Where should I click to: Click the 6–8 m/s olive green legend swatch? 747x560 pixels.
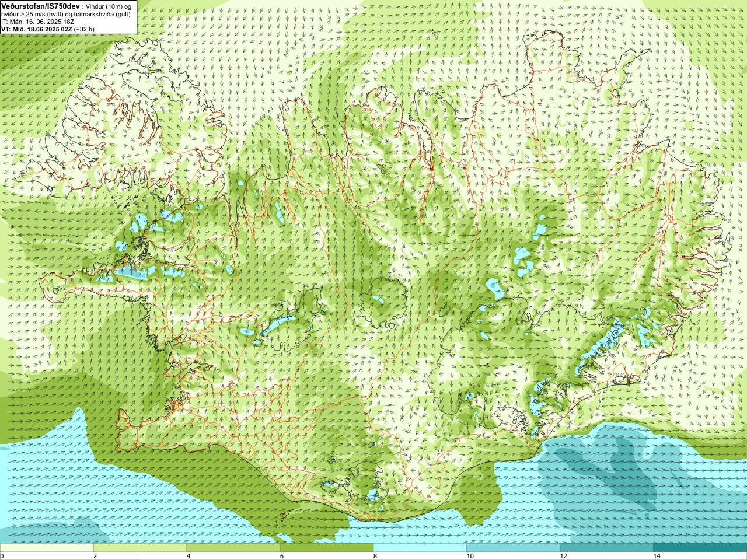[x=327, y=548]
